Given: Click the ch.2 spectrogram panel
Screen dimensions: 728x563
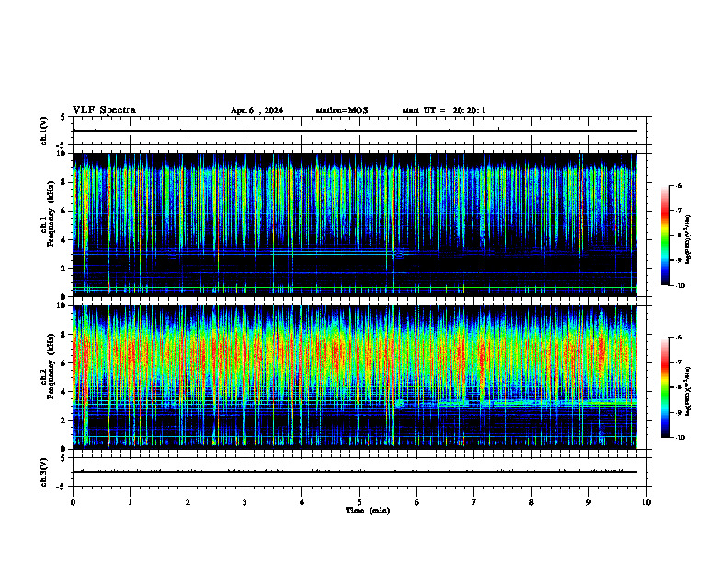Looking at the screenshot, I should [x=355, y=377].
